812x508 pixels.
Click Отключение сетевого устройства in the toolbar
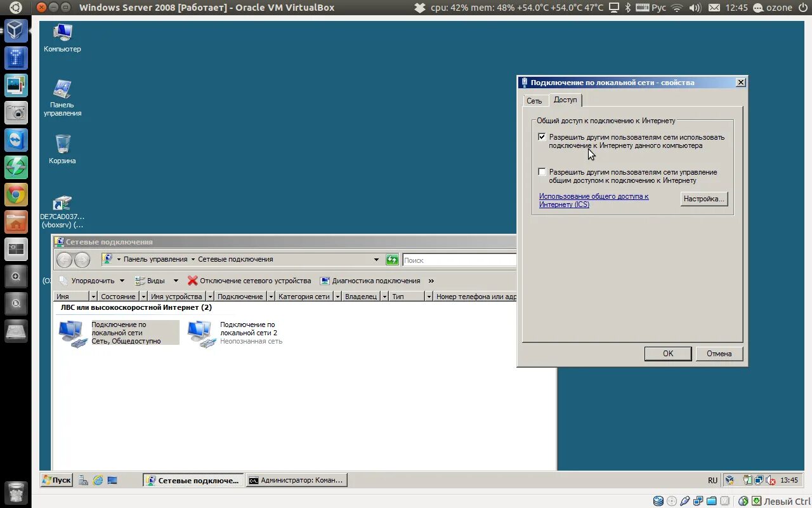(249, 281)
